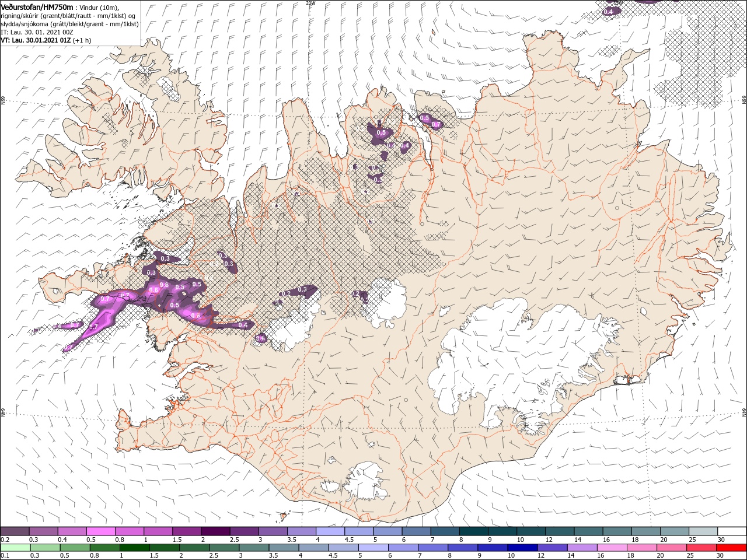
Task: Click the upper legend swatch between 12 and 14
Action: pos(558,531)
